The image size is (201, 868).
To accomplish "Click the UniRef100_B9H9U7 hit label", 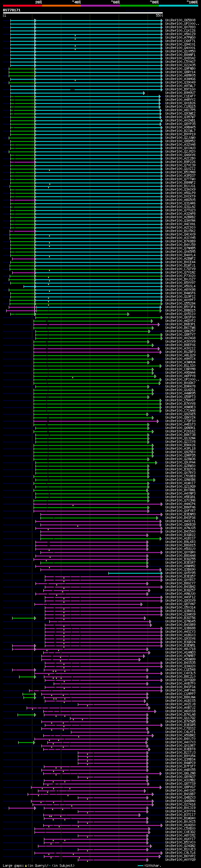I will (x=180, y=93).
